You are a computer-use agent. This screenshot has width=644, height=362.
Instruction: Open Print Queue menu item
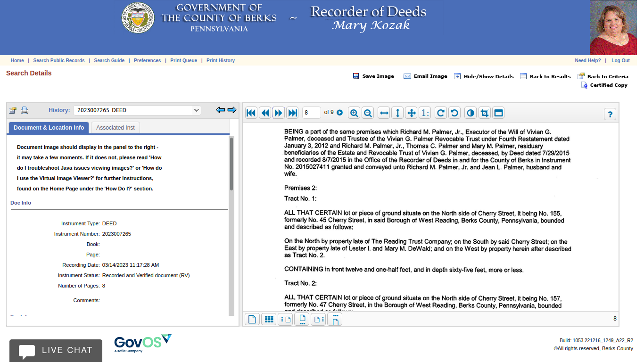pyautogui.click(x=184, y=60)
